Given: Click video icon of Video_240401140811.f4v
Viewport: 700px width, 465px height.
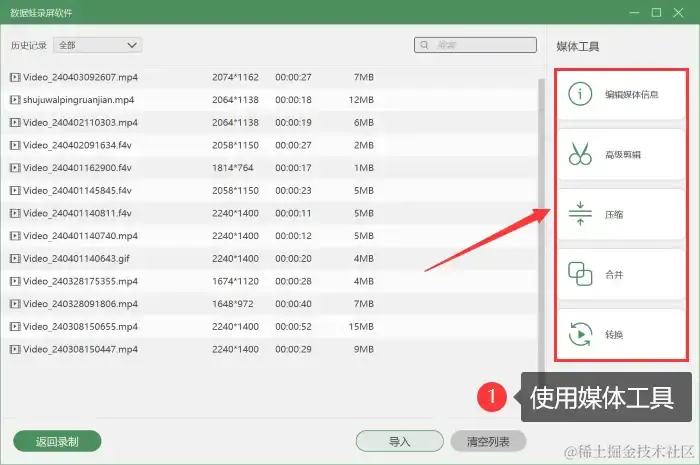Looking at the screenshot, I should (15, 213).
